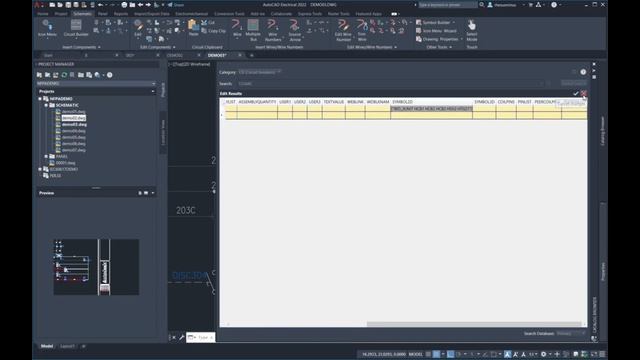Accept changes with the checkmark icon
The height and width of the screenshot is (360, 640).
[576, 93]
